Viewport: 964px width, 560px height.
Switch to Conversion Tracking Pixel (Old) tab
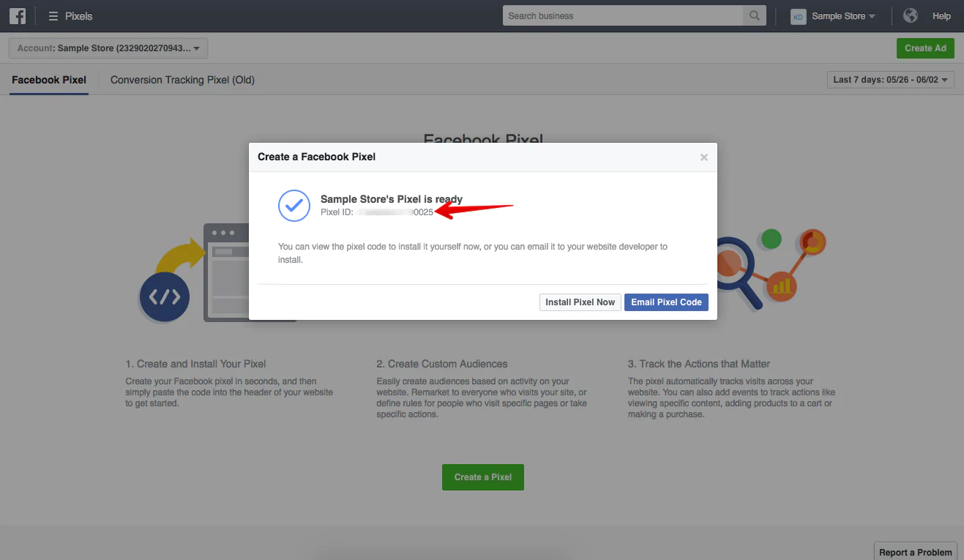182,80
